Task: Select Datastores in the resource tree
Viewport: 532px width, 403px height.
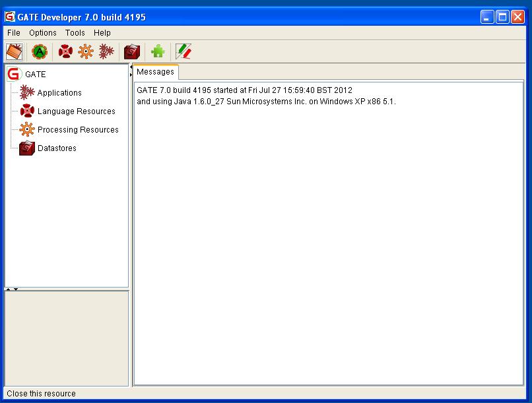Action: [x=57, y=148]
